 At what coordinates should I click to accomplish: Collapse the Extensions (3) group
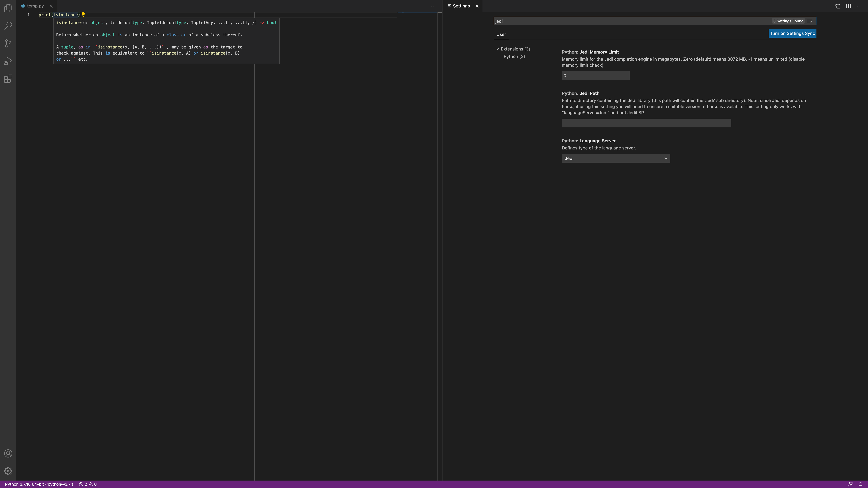(x=497, y=49)
